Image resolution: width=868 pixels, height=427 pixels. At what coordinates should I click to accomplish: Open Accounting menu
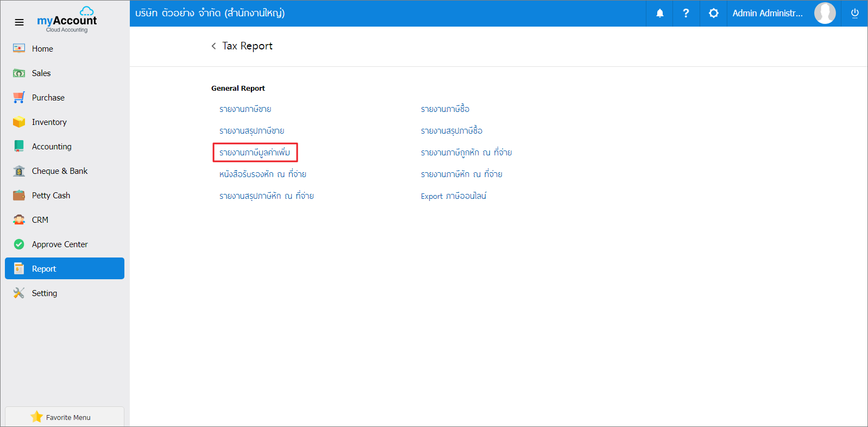(65, 146)
